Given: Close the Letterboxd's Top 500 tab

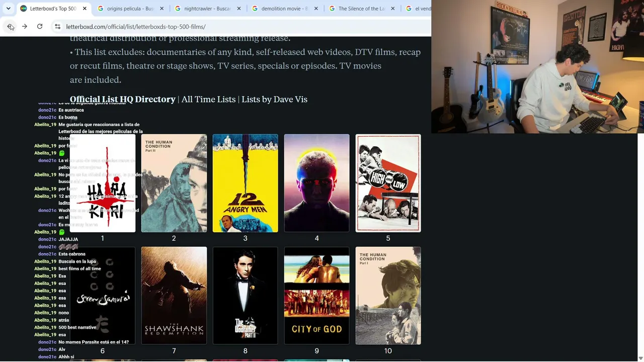Looking at the screenshot, I should (85, 9).
